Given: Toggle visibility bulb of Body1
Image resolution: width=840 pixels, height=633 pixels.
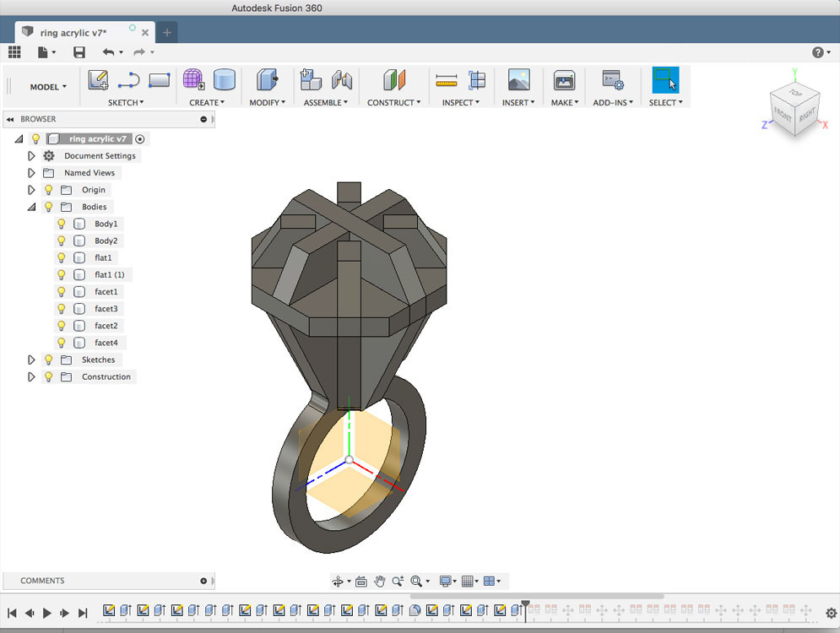Looking at the screenshot, I should tap(62, 224).
